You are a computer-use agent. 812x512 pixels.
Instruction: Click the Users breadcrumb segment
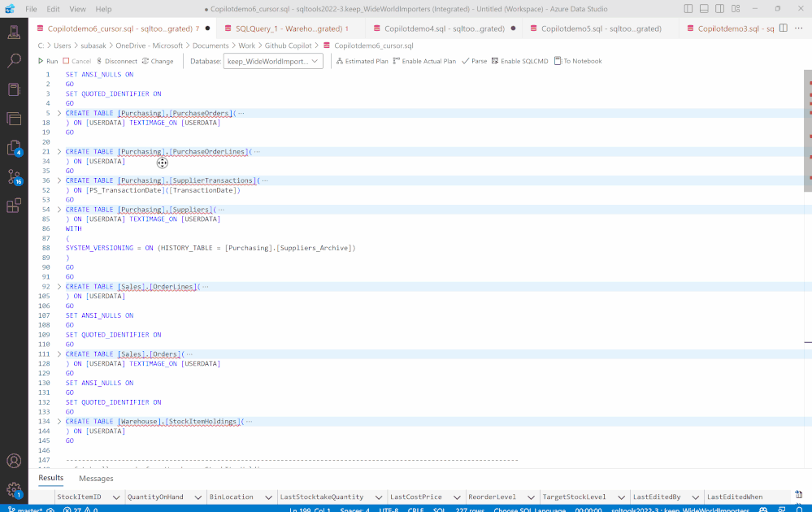(62, 46)
